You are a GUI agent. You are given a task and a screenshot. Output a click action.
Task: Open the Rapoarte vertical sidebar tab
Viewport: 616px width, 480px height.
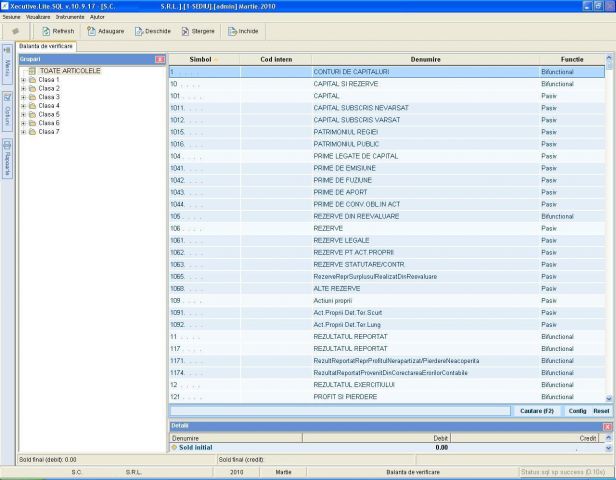(x=7, y=159)
